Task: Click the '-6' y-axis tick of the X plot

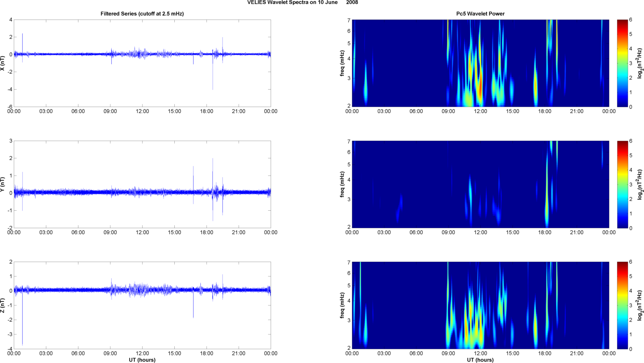Action: [x=10, y=107]
